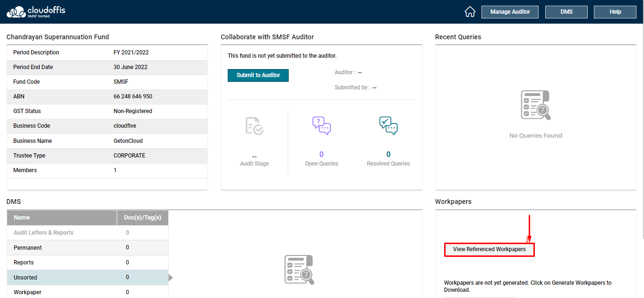The image size is (644, 298).
Task: Click View Referenced Workpapers button
Action: 489,249
